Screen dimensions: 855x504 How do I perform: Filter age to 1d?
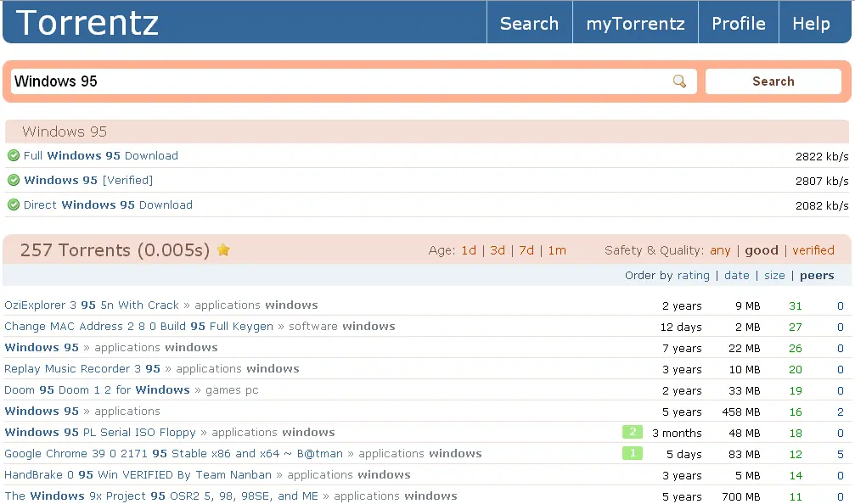click(x=469, y=250)
